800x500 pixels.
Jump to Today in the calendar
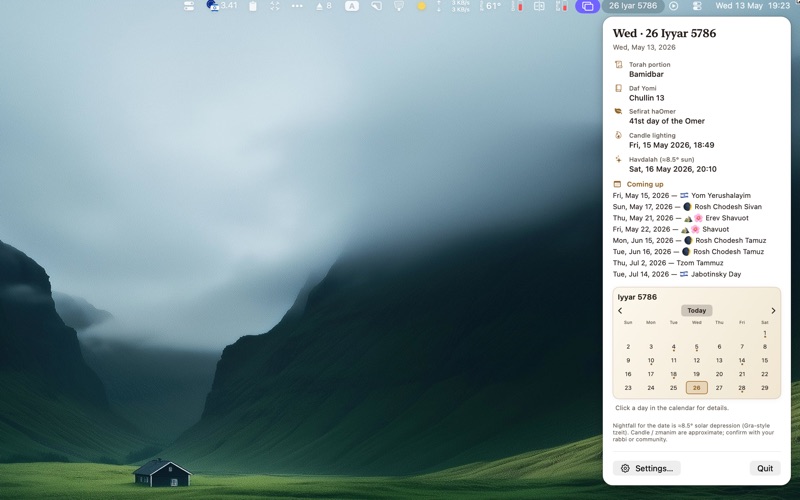click(696, 310)
